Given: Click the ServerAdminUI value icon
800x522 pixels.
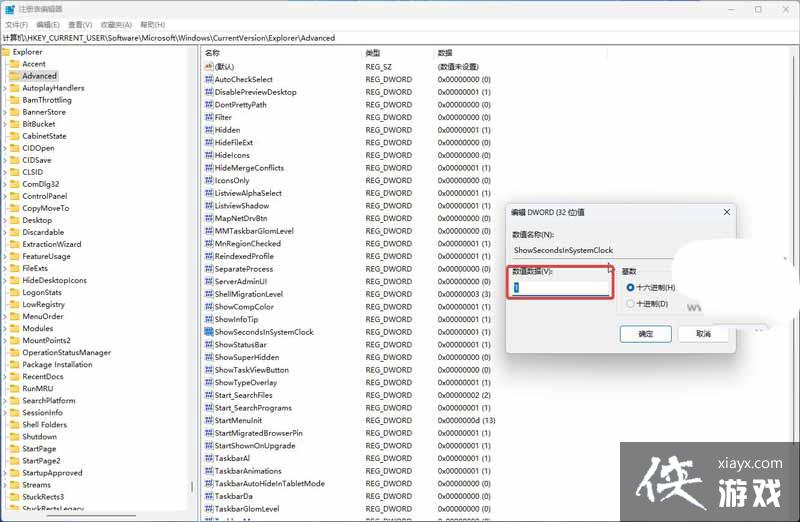Looking at the screenshot, I should [x=209, y=281].
